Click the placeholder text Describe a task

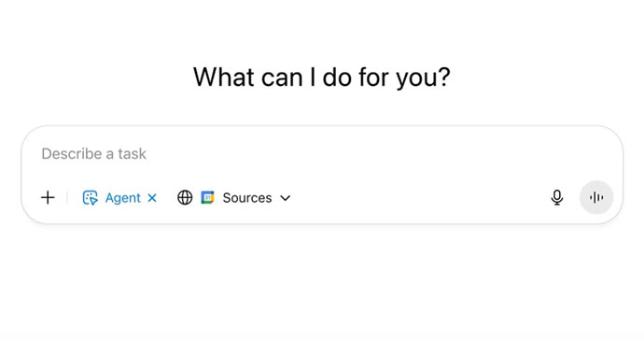93,154
